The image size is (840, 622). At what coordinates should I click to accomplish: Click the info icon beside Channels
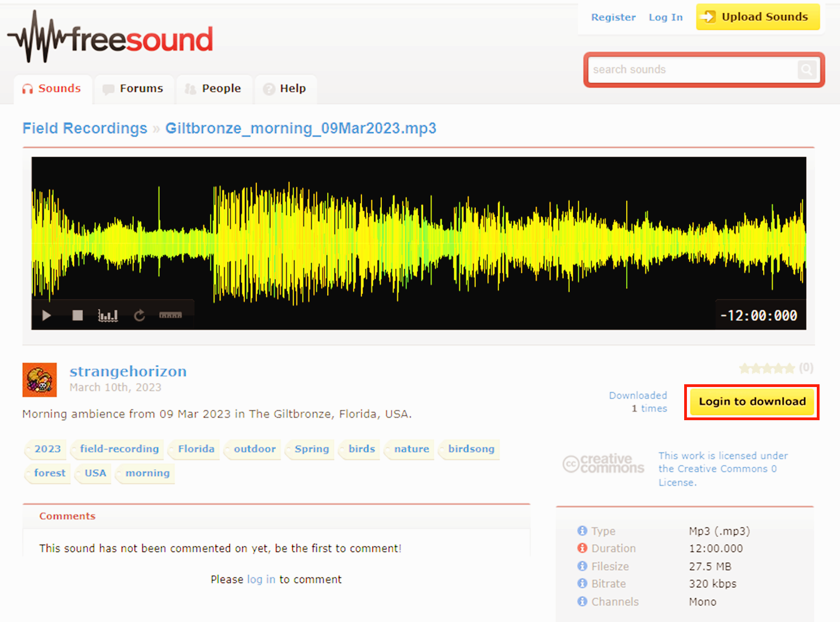pos(582,601)
